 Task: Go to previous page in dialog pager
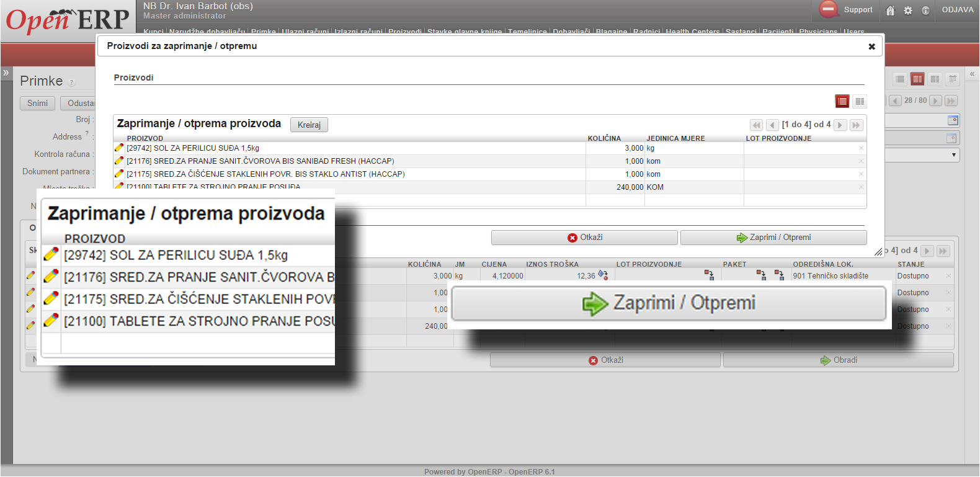[x=772, y=125]
